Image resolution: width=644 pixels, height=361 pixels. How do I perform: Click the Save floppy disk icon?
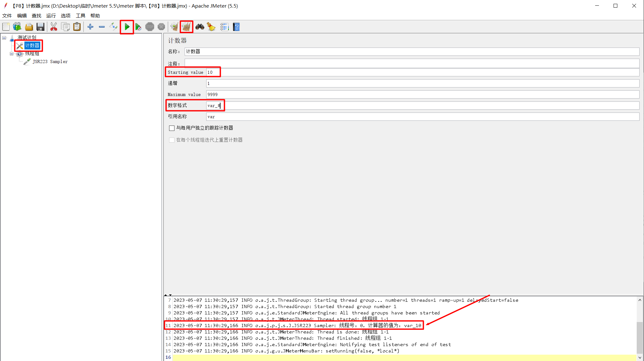coord(40,27)
